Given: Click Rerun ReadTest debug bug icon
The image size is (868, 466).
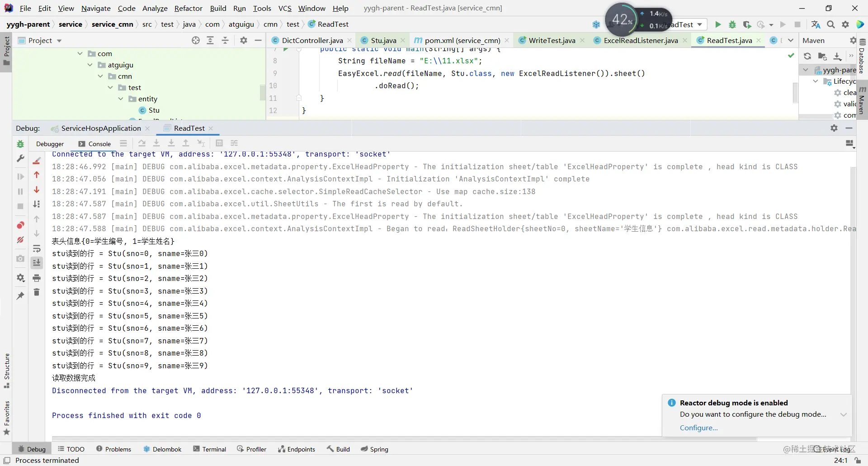Looking at the screenshot, I should [x=20, y=144].
